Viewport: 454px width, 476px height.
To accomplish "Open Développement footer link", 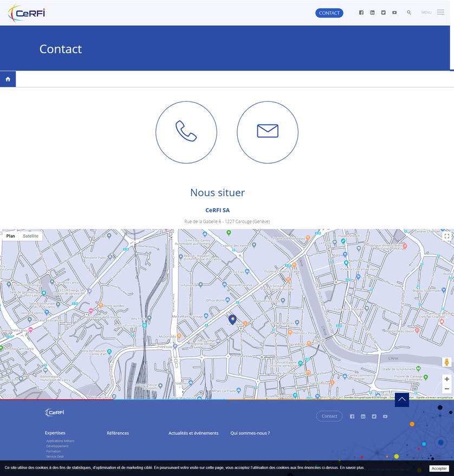I will pos(57,446).
